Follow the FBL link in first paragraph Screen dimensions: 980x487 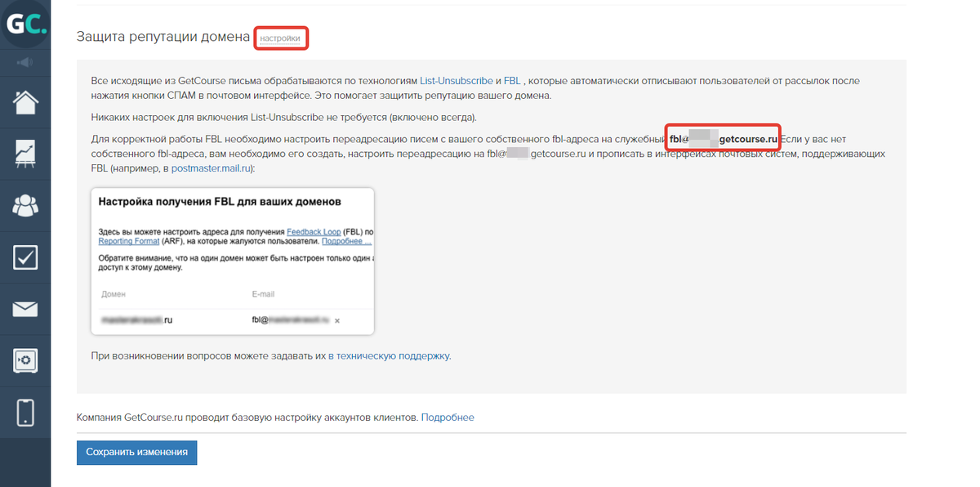click(x=513, y=81)
